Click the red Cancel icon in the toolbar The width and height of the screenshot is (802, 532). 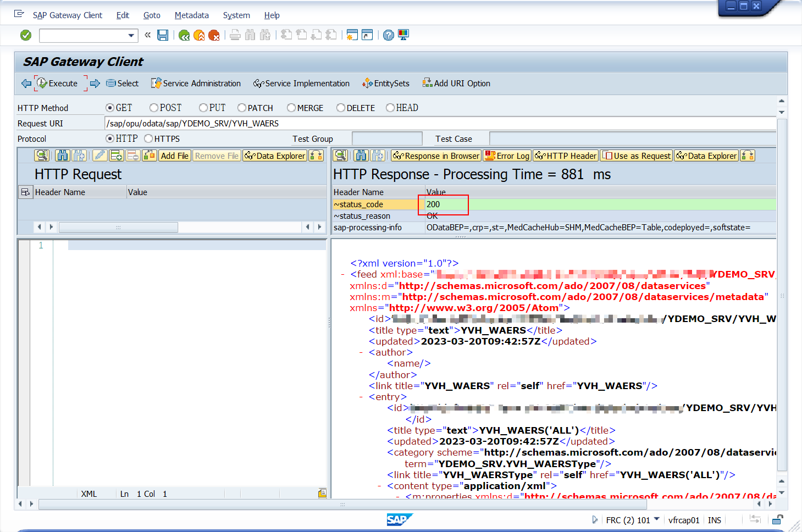[x=214, y=35]
